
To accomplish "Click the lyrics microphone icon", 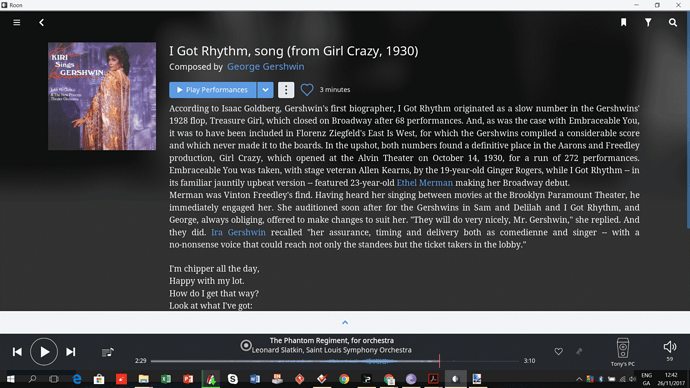I will coord(579,351).
